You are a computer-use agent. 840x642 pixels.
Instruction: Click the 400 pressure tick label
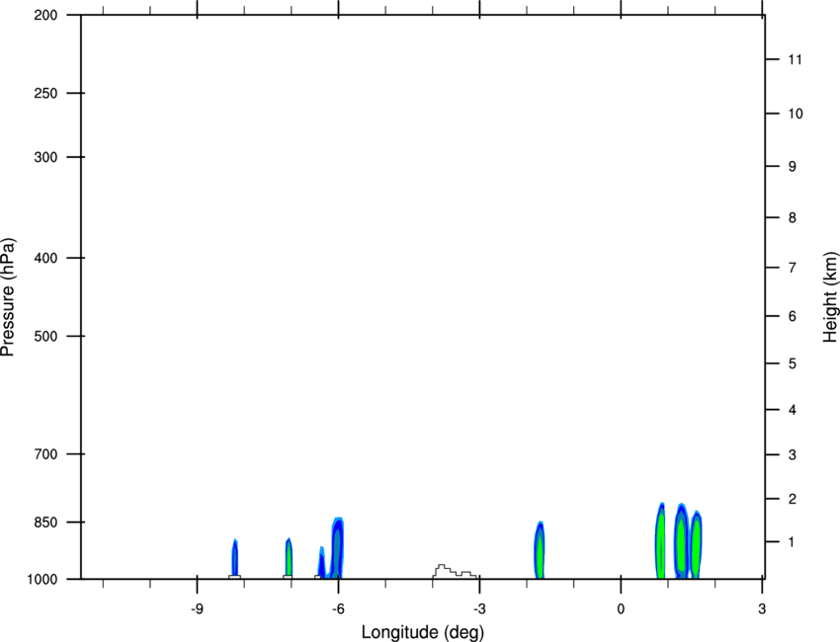click(45, 258)
